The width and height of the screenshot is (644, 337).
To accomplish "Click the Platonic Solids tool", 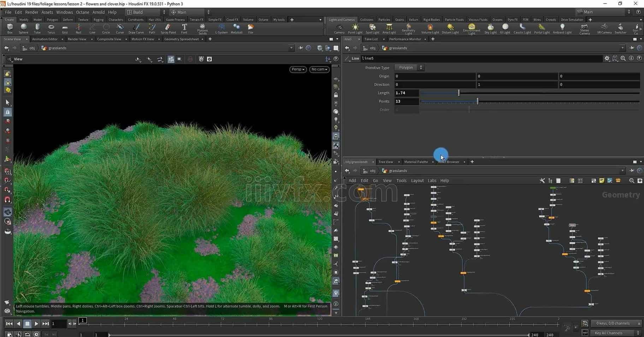I will [202, 29].
